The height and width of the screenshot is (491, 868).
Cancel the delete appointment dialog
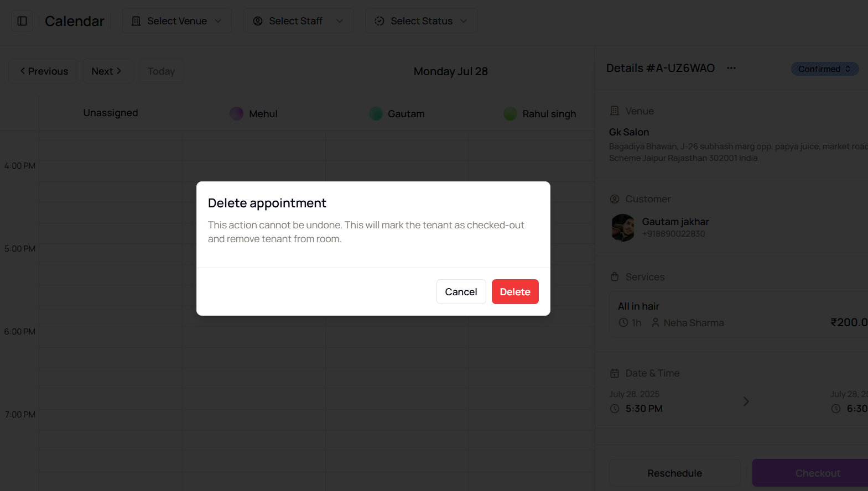(461, 291)
